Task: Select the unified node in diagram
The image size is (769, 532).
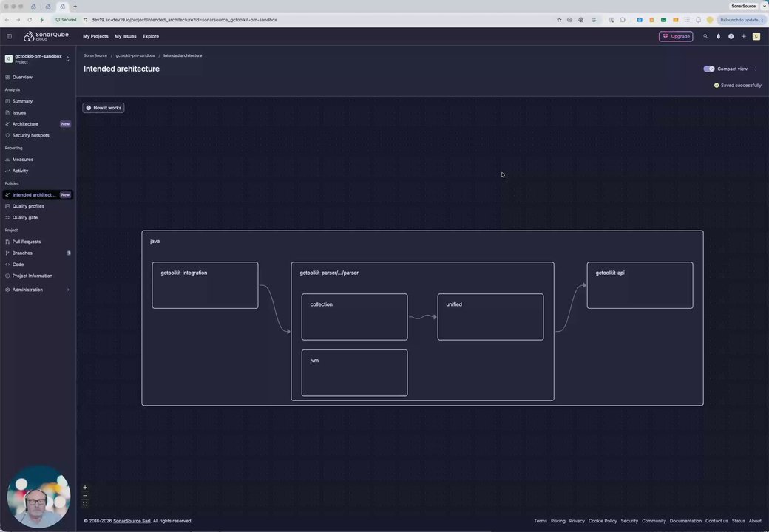Action: [x=490, y=317]
